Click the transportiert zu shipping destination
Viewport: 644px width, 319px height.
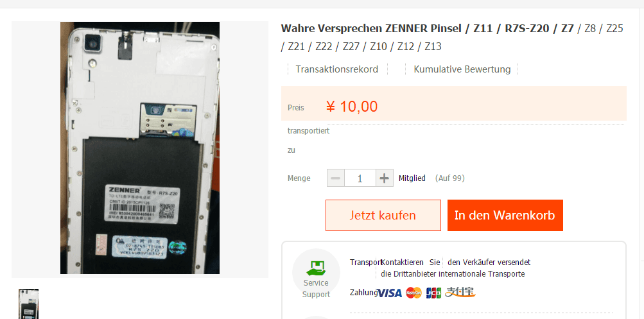click(x=308, y=141)
